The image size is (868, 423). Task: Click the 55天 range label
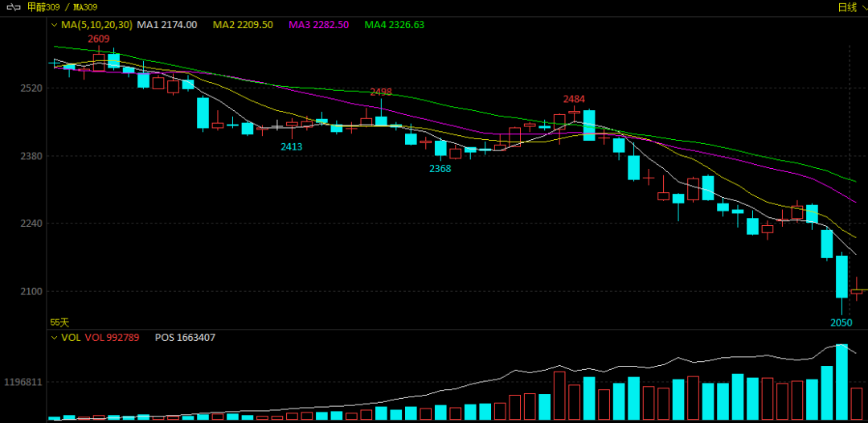pyautogui.click(x=59, y=322)
